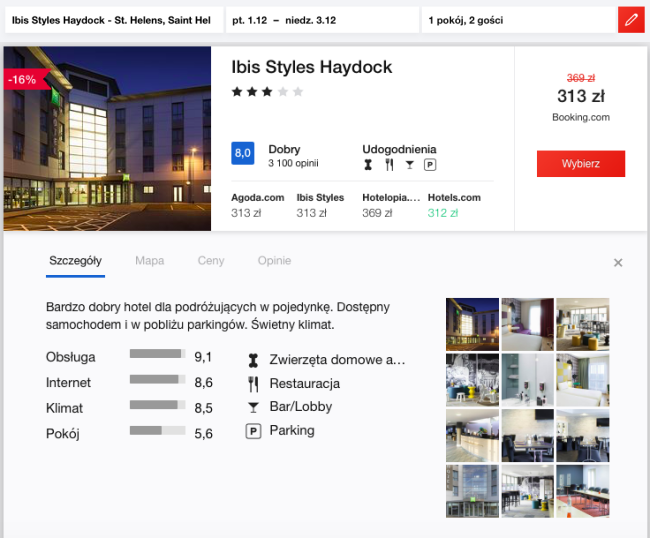The image size is (650, 538).
Task: Select the Opinie tab
Action: pyautogui.click(x=274, y=261)
